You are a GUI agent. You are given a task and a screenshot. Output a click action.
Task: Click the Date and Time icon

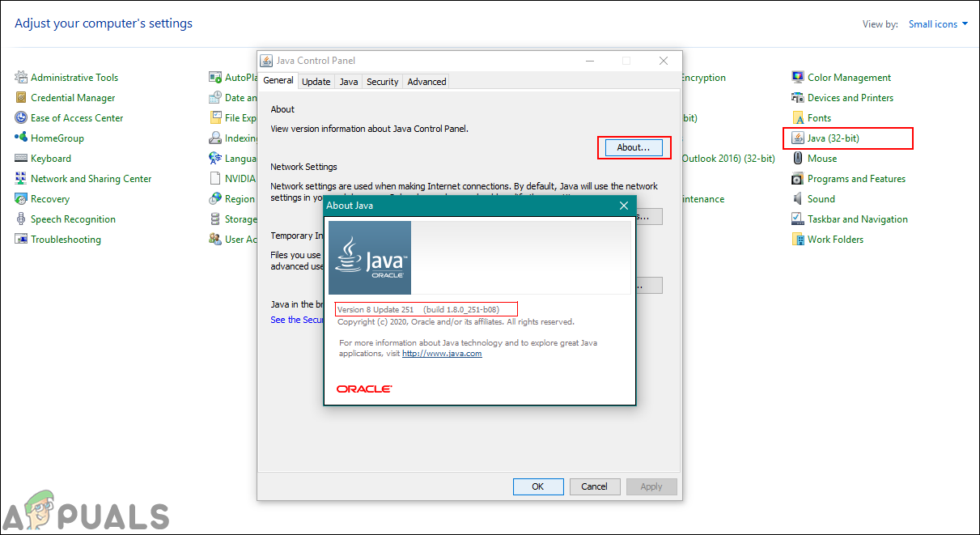tap(215, 98)
